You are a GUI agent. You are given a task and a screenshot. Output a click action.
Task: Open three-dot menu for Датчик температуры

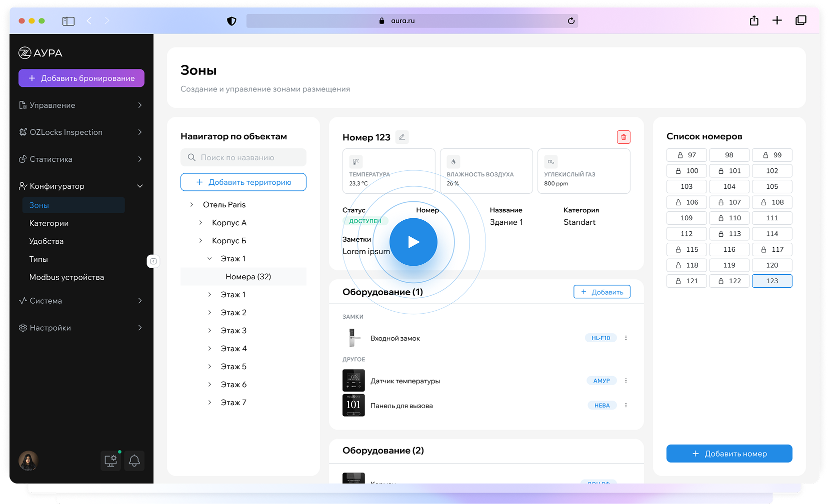(625, 381)
